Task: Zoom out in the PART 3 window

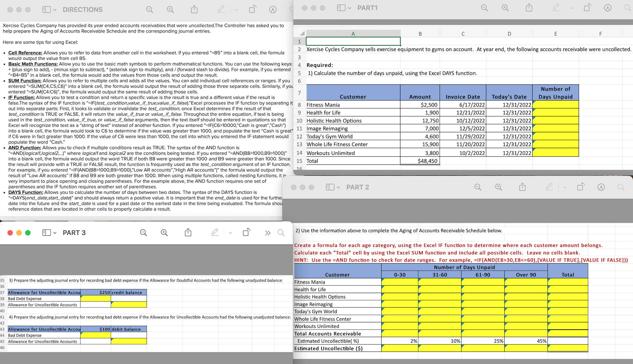Action: pyautogui.click(x=143, y=233)
